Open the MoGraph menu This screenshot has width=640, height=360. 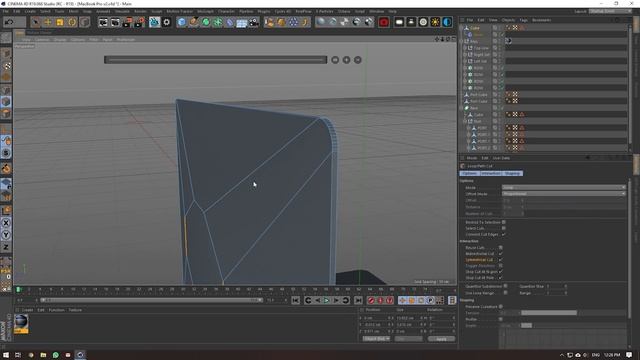pyautogui.click(x=205, y=11)
